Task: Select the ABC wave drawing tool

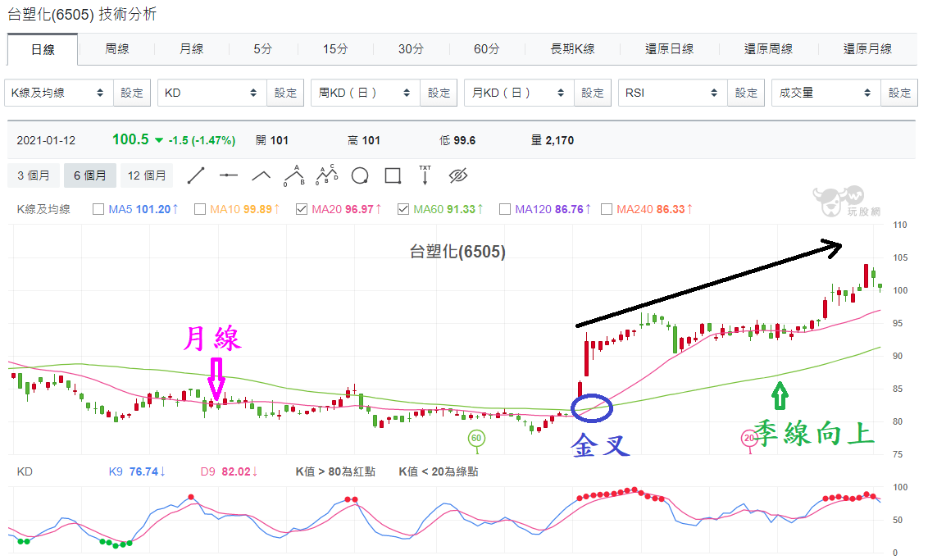Action: pyautogui.click(x=294, y=175)
